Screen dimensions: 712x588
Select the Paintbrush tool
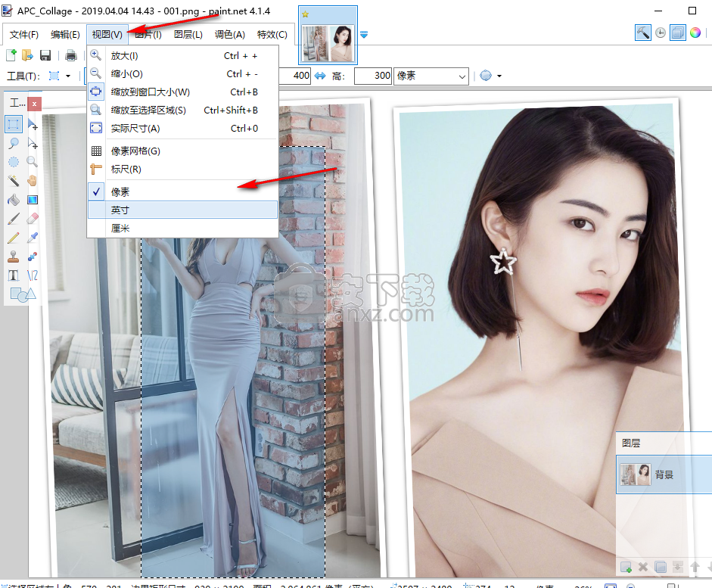[14, 219]
